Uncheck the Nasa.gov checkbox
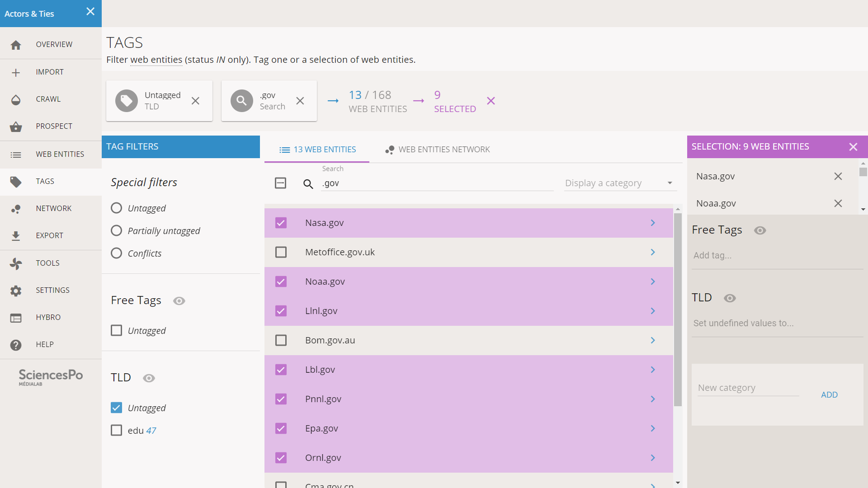Viewport: 868px width, 488px height. [x=281, y=223]
